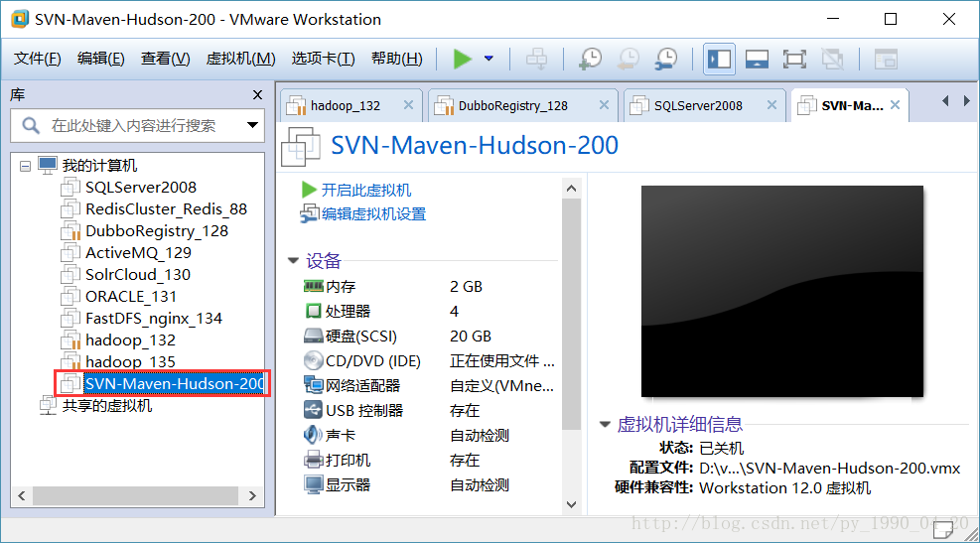This screenshot has width=980, height=543.
Task: Click the USB 控制器 device icon
Action: pos(313,410)
